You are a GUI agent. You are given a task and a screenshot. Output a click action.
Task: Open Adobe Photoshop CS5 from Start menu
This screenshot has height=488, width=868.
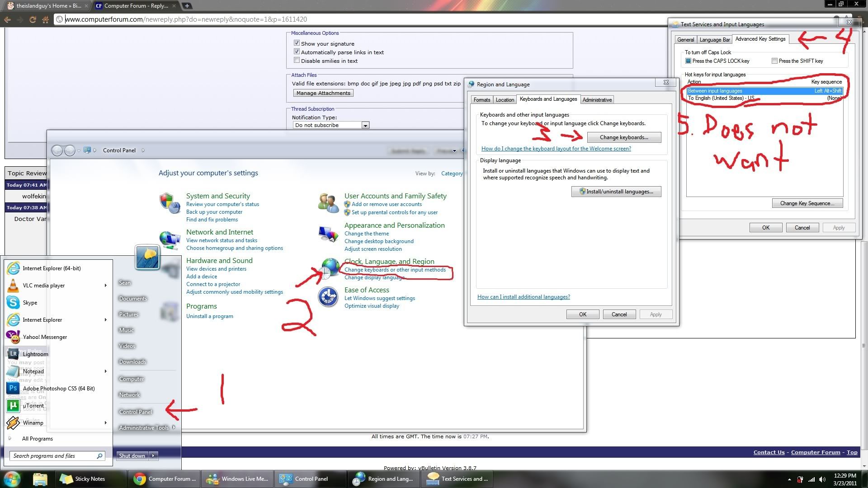[x=59, y=389]
